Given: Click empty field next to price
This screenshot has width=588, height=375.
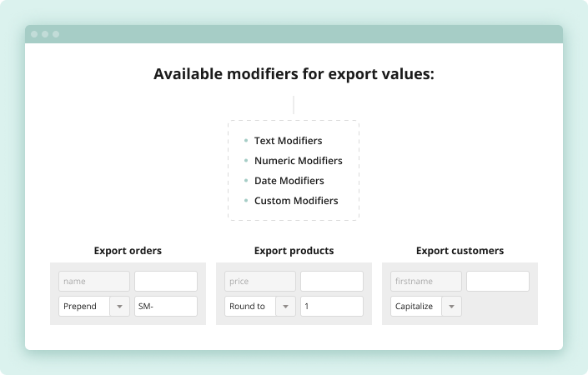Looking at the screenshot, I should pyautogui.click(x=331, y=282).
